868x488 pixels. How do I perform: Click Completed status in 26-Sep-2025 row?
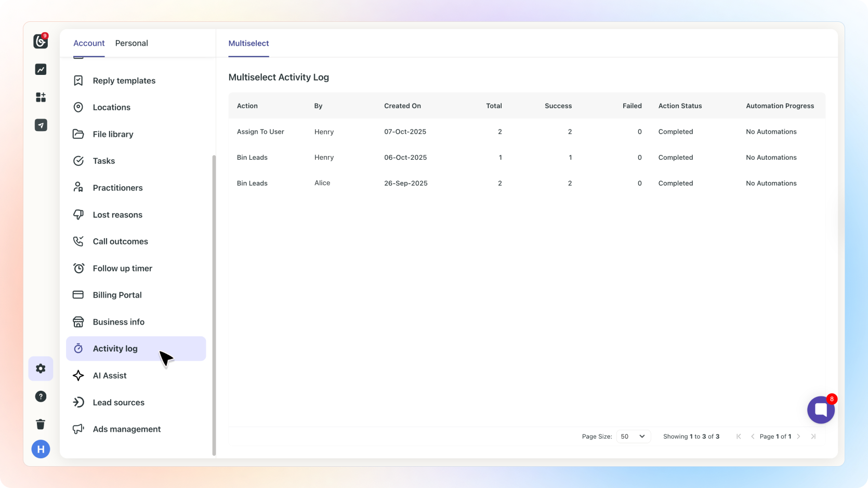676,183
